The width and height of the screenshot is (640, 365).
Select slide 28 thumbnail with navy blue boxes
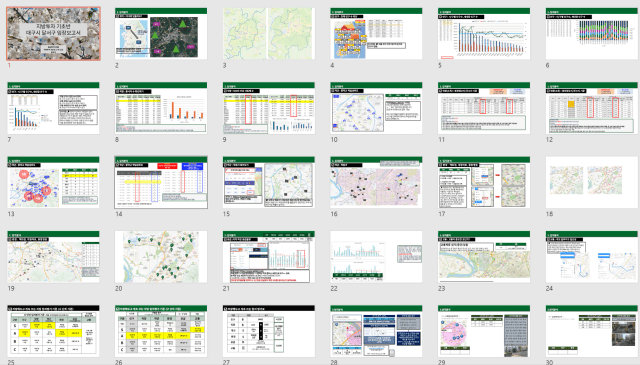pos(376,331)
